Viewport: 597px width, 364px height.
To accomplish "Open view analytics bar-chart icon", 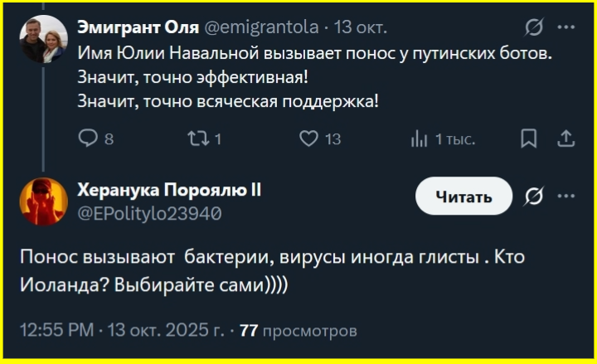I will 419,138.
